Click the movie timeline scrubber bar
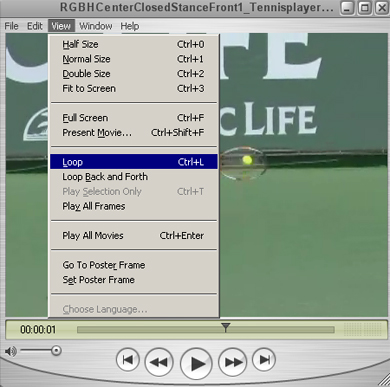This screenshot has width=390, height=387. pos(205,330)
